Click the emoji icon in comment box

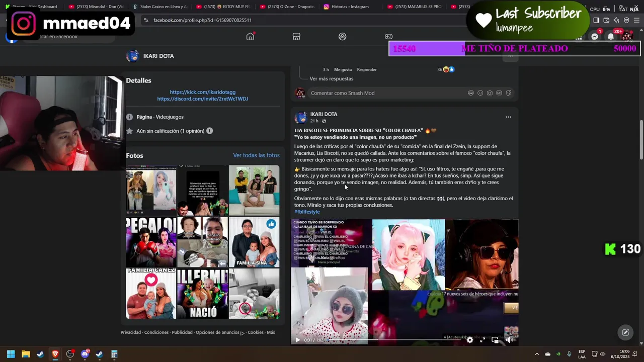click(x=480, y=93)
